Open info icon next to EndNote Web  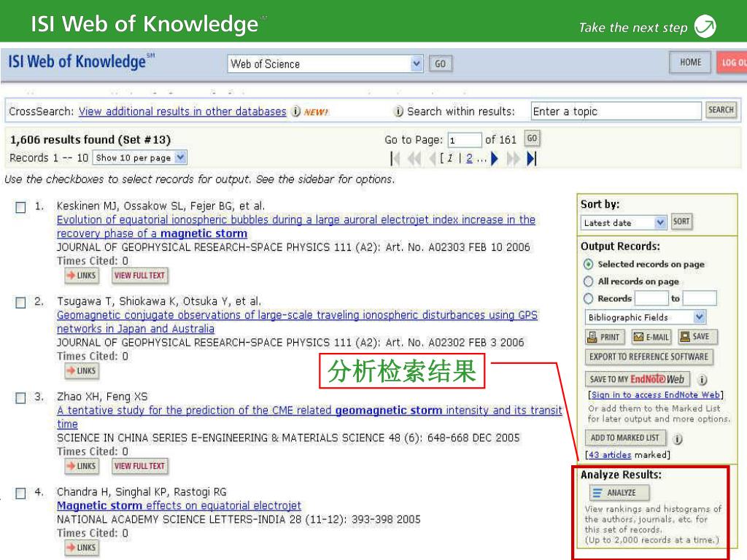[703, 379]
